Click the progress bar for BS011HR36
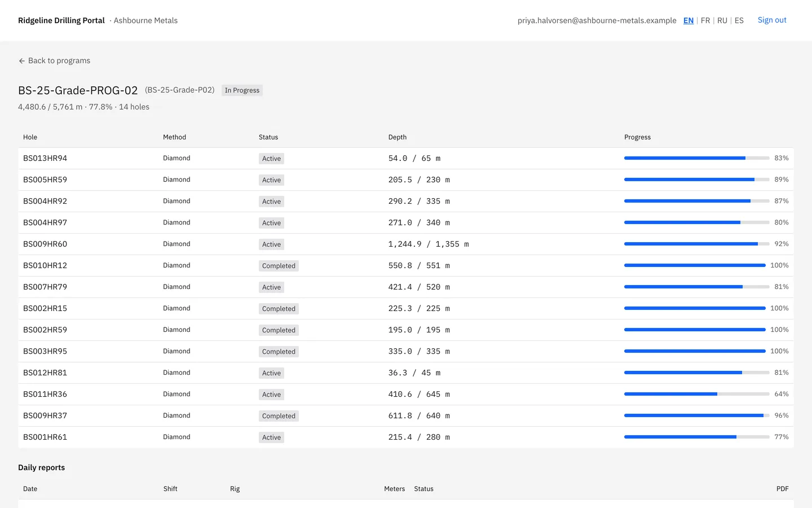This screenshot has height=508, width=812. click(697, 394)
